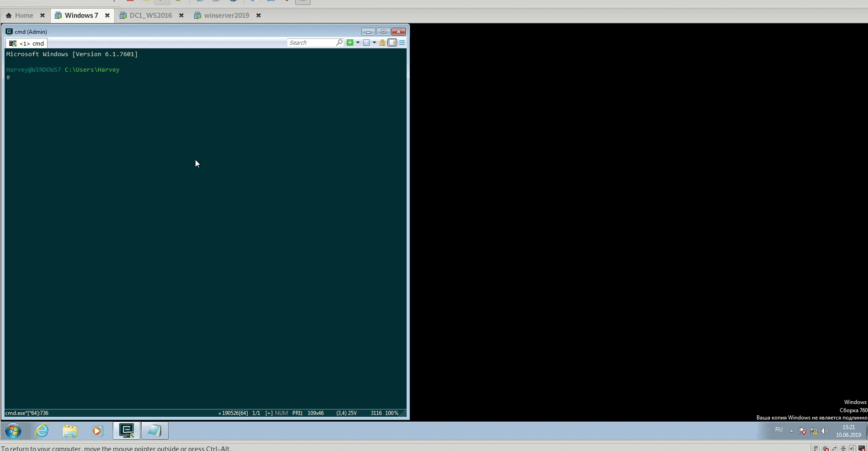This screenshot has height=451, width=868.
Task: Switch to the DC1_WS2016 VM tab
Action: click(146, 16)
